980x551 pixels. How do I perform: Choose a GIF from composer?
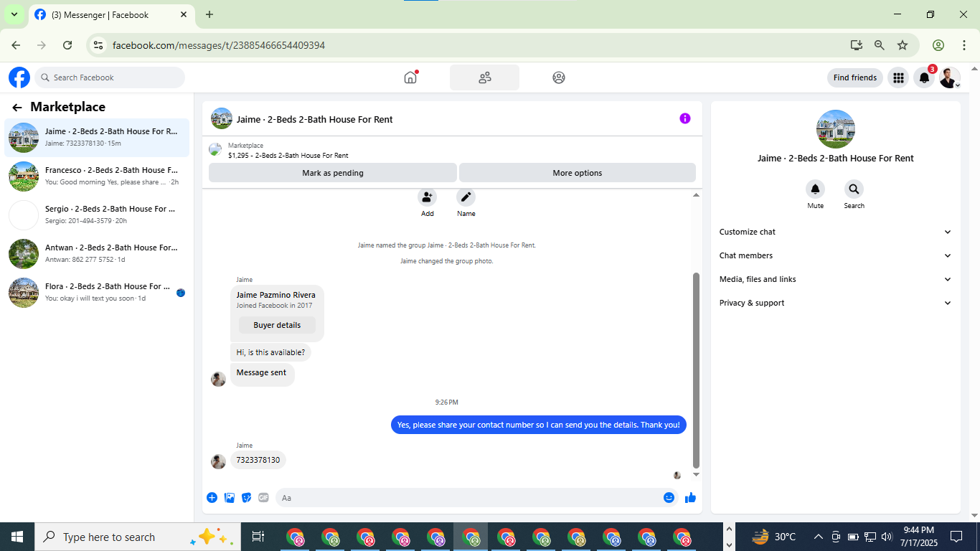click(263, 498)
